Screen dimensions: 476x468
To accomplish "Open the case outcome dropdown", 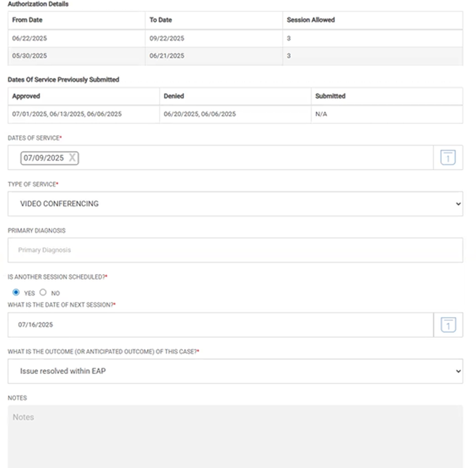I will coord(235,371).
